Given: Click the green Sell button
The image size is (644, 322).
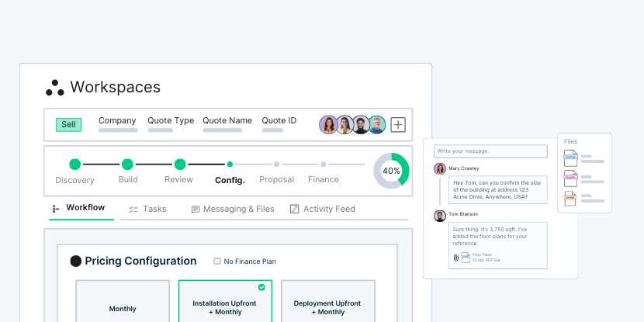Looking at the screenshot, I should pos(68,124).
